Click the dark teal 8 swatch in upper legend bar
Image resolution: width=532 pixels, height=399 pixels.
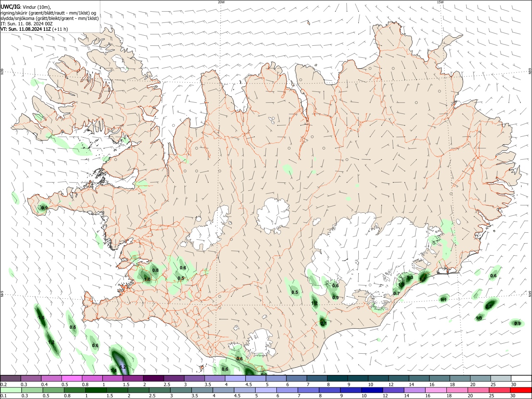(x=337, y=378)
